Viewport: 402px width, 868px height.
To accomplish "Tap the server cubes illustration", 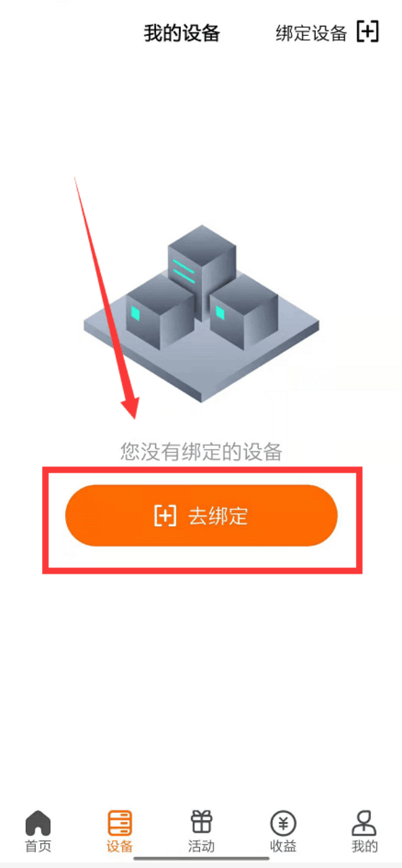I will [x=201, y=313].
